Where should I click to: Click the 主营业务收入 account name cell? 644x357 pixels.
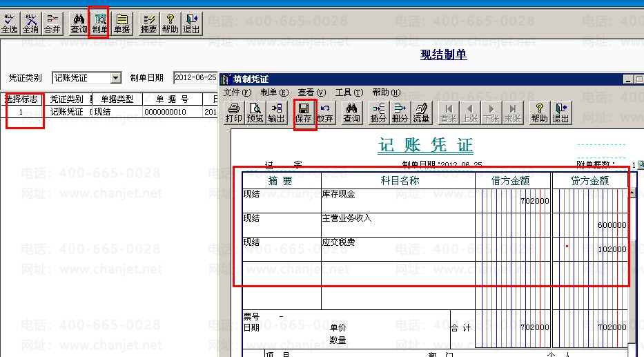pos(398,225)
